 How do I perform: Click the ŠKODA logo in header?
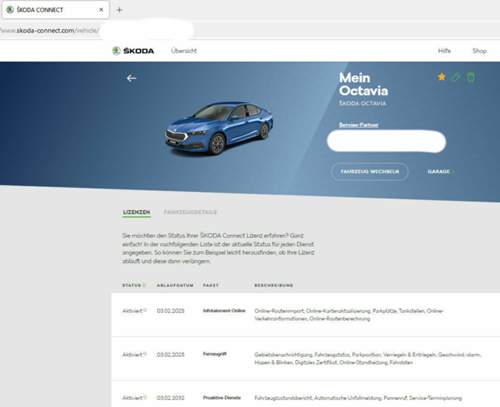(133, 51)
